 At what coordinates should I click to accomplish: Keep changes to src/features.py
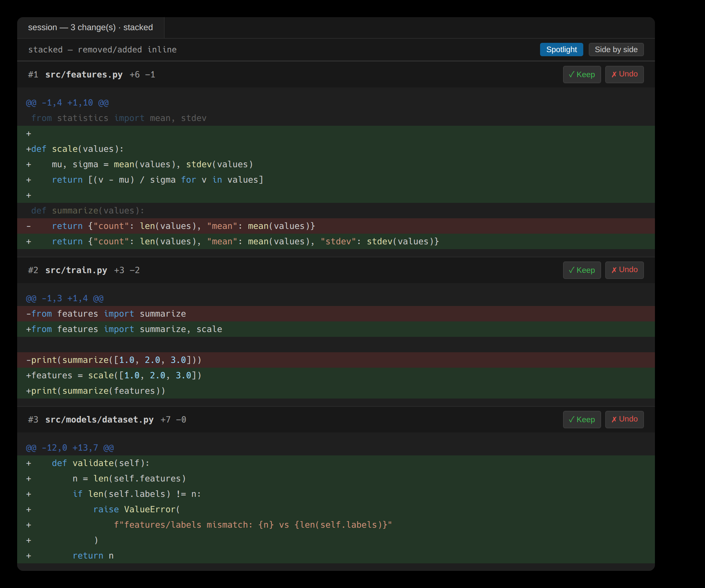coord(582,74)
